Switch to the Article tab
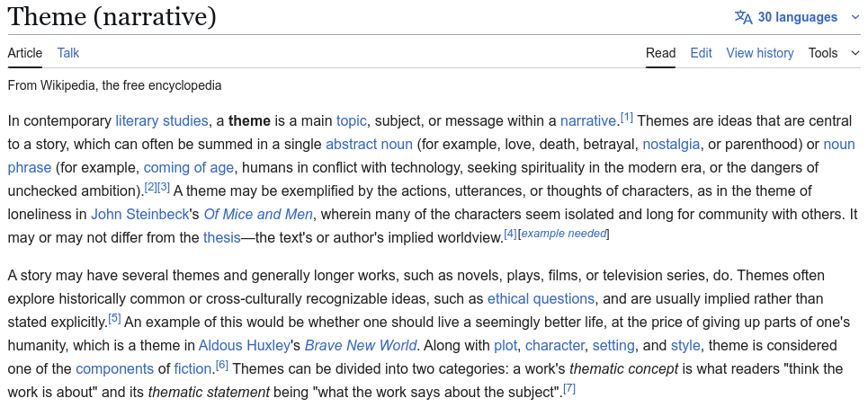Screen dimensions: 868x416 (x=25, y=53)
